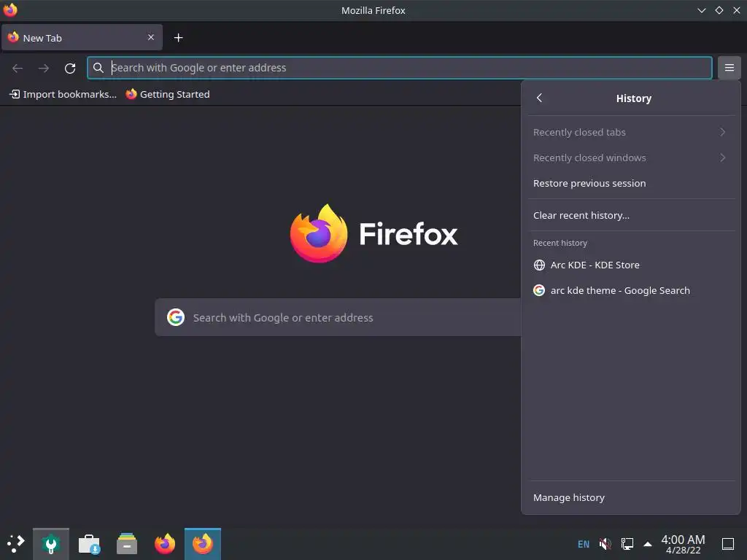The image size is (747, 560).
Task: Click the muted volume tray icon
Action: (x=605, y=544)
